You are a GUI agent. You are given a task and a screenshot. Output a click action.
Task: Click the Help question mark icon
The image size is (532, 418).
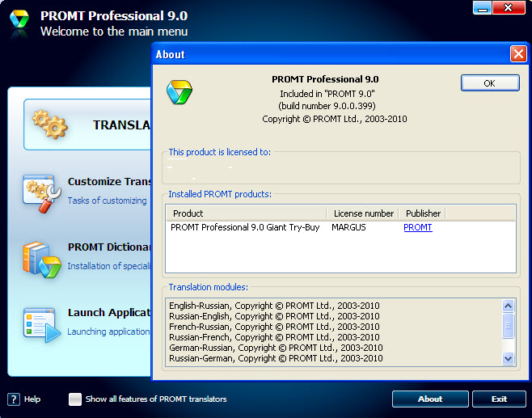(14, 399)
